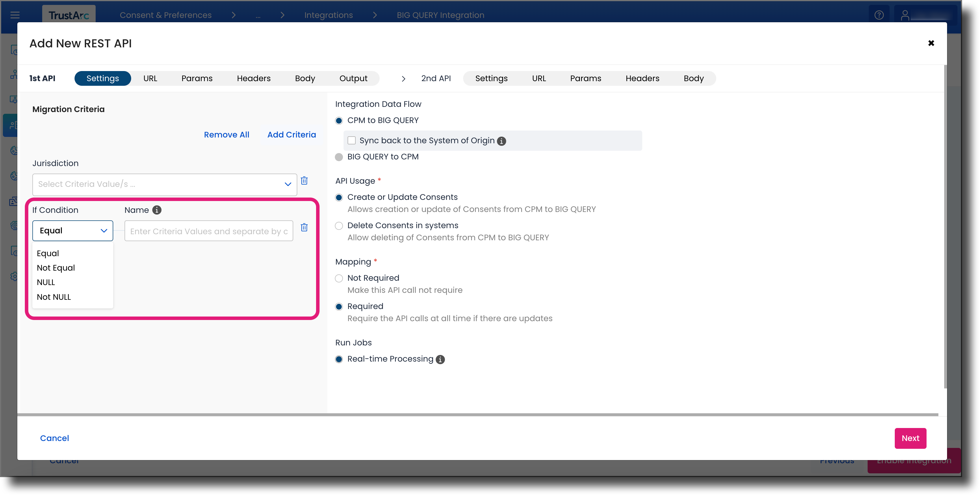
Task: Click the Add Criteria link
Action: [292, 135]
